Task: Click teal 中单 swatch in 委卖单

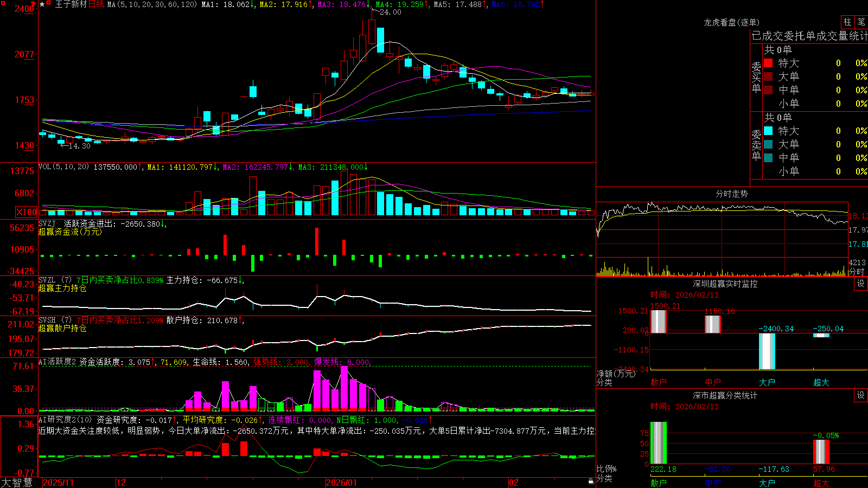Action: (x=768, y=158)
